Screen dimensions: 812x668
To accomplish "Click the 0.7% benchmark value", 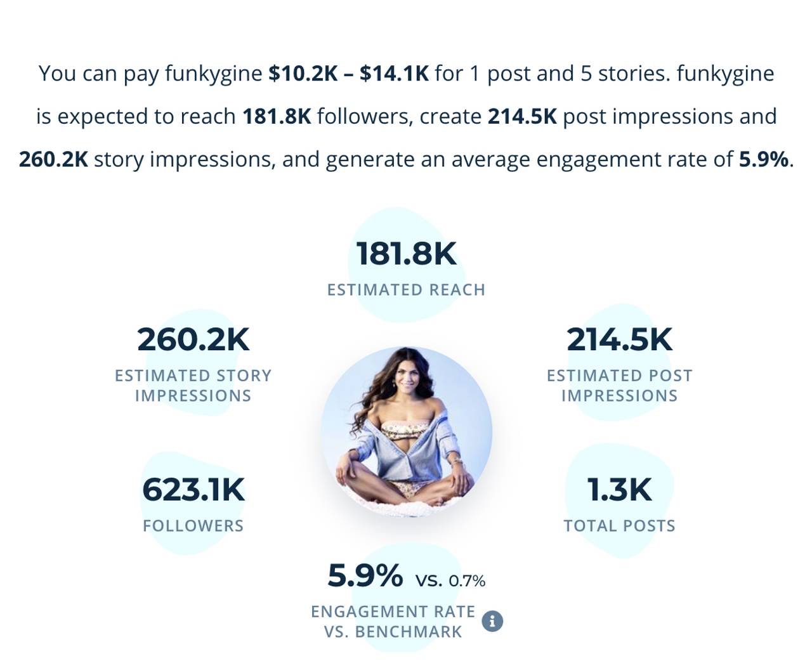I will pos(467,581).
